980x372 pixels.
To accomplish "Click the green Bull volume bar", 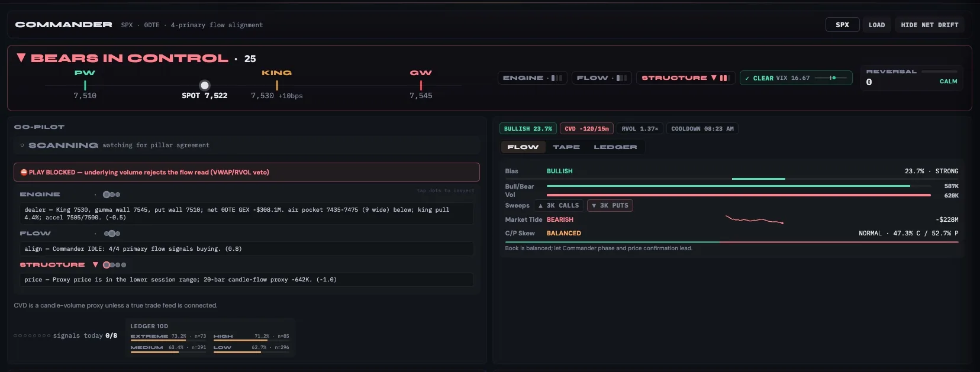I will click(x=728, y=186).
